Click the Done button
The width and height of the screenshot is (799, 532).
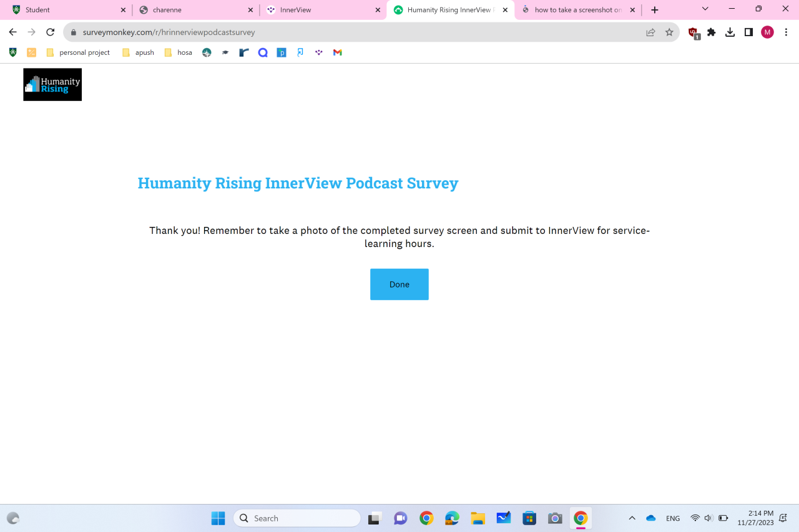coord(399,284)
